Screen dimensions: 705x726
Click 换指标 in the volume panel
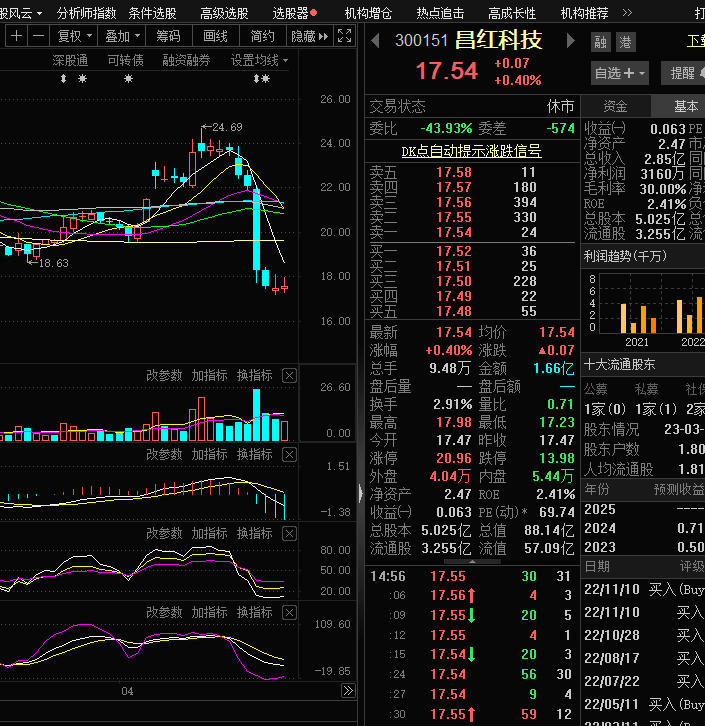255,376
